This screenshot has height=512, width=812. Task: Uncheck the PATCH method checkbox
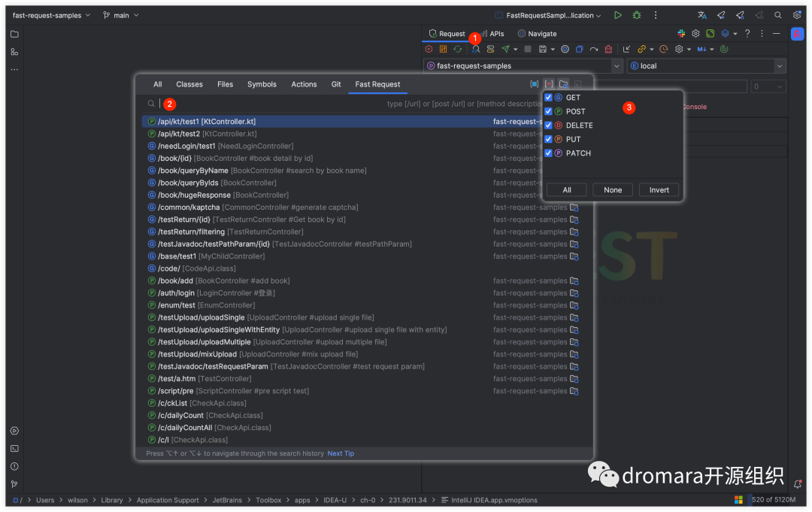click(548, 153)
